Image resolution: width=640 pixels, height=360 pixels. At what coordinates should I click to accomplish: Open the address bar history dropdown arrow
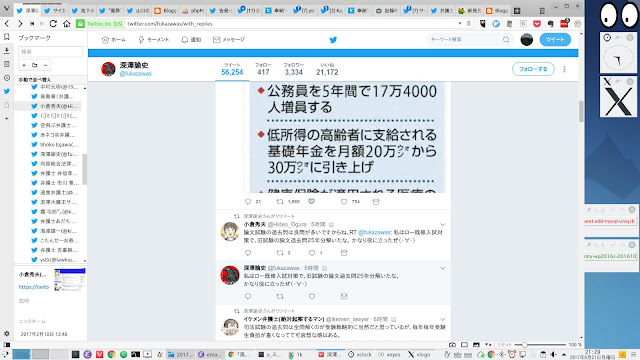pyautogui.click(x=460, y=24)
